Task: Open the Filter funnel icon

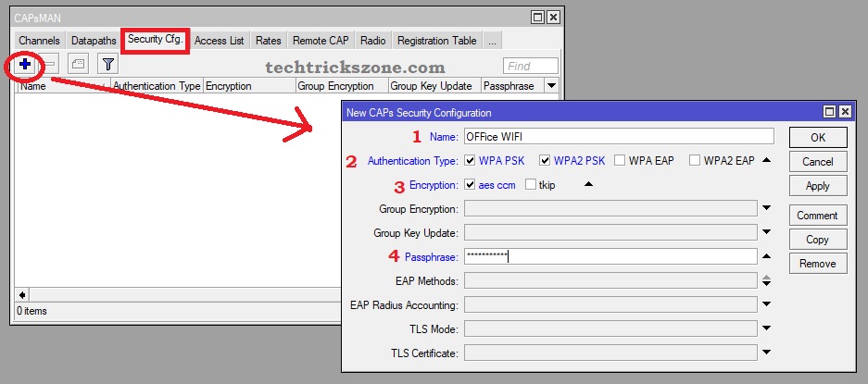Action: [x=108, y=65]
